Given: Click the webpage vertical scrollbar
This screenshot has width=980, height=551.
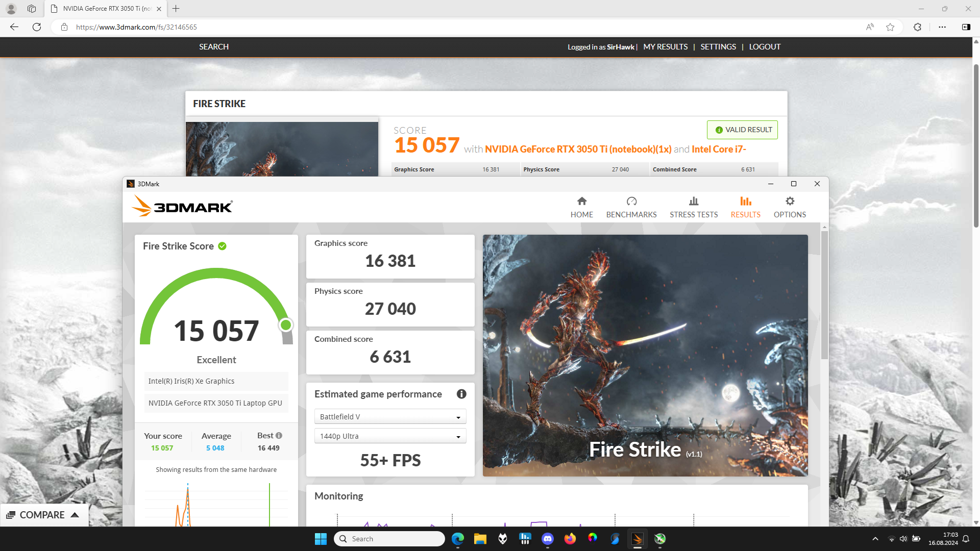Looking at the screenshot, I should [976, 145].
